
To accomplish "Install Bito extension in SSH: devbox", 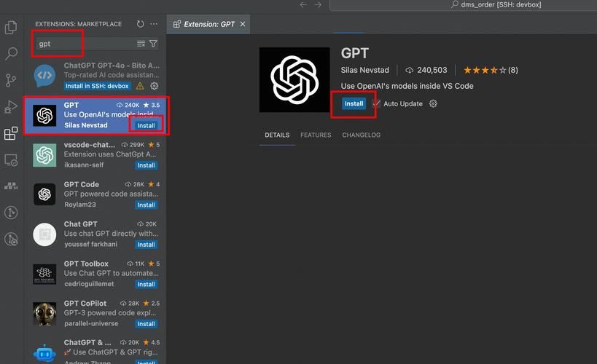I will 97,86.
